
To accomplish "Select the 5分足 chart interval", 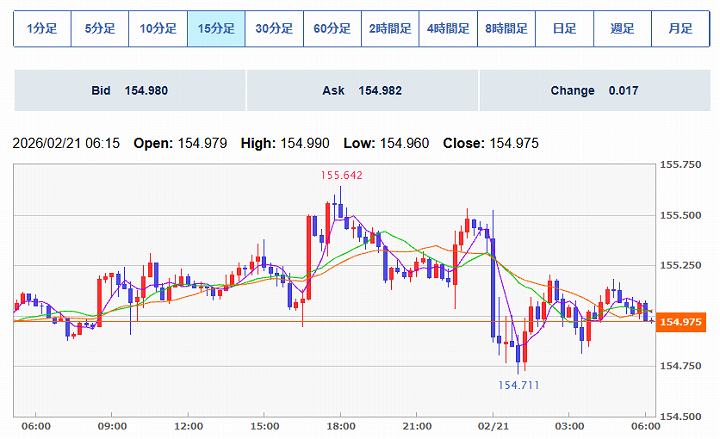I will [100, 29].
